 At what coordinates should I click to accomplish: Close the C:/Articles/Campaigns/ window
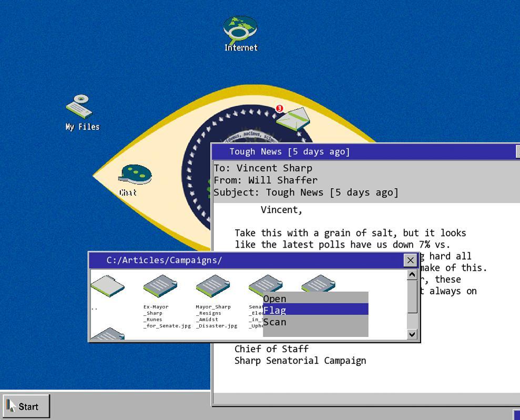pos(410,260)
